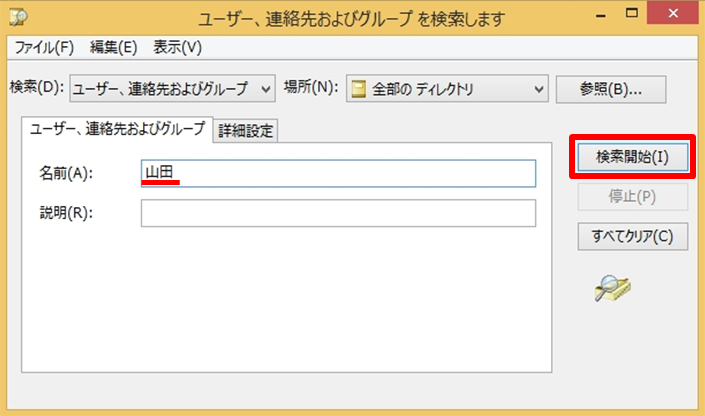705x416 pixels.
Task: Maximize the search window
Action: pos(632,13)
